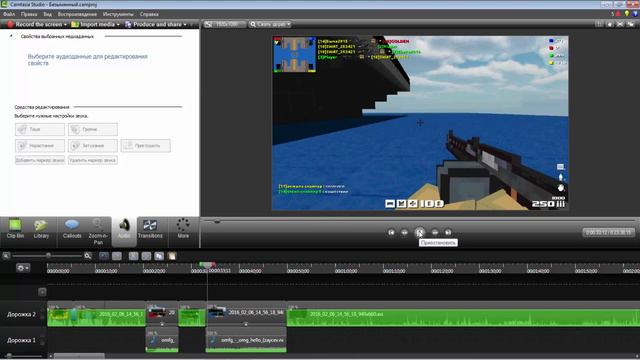Expand the More tools tab
Screen dimensions: 640x360
183,229
